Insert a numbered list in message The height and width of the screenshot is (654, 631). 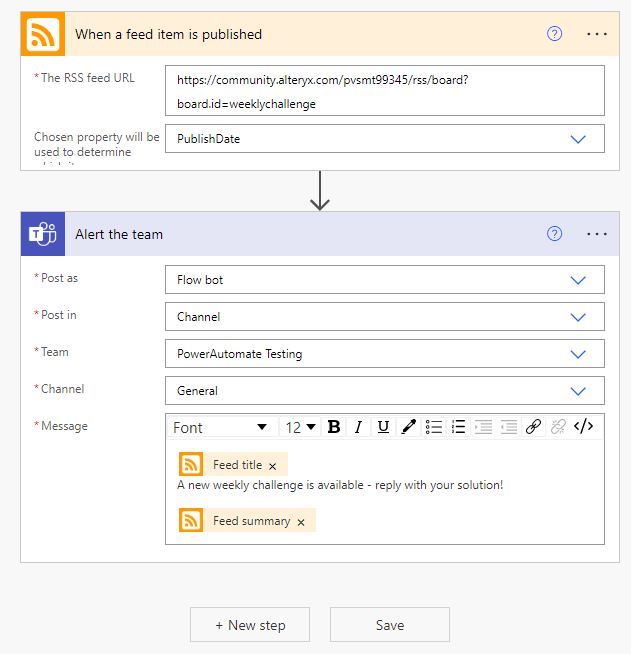tap(458, 427)
